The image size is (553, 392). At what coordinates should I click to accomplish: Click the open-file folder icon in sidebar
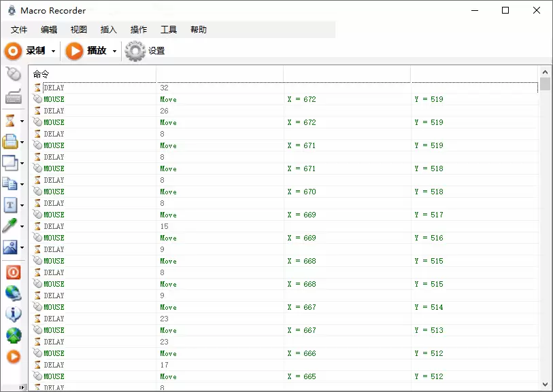click(x=10, y=142)
